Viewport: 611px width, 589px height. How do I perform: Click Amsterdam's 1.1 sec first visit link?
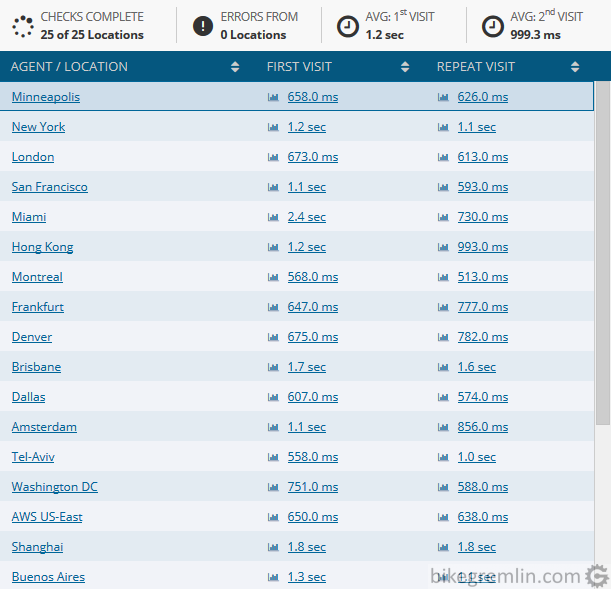pyautogui.click(x=307, y=427)
